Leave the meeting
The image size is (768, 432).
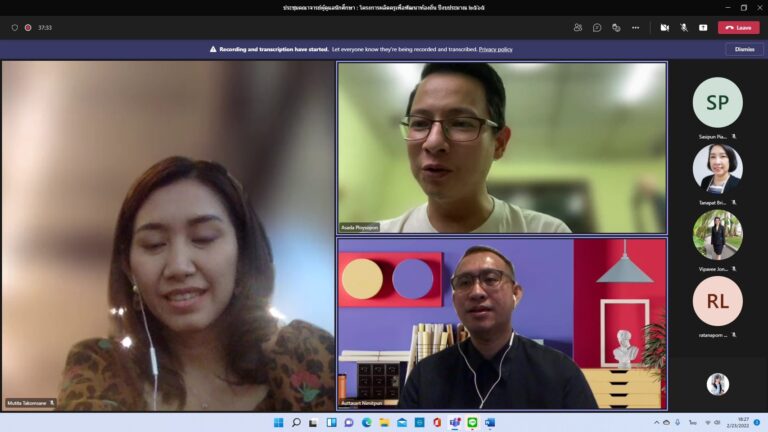pos(738,27)
